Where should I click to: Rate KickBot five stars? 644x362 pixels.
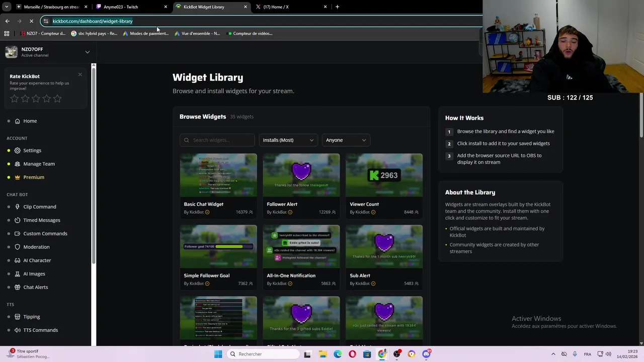click(57, 99)
